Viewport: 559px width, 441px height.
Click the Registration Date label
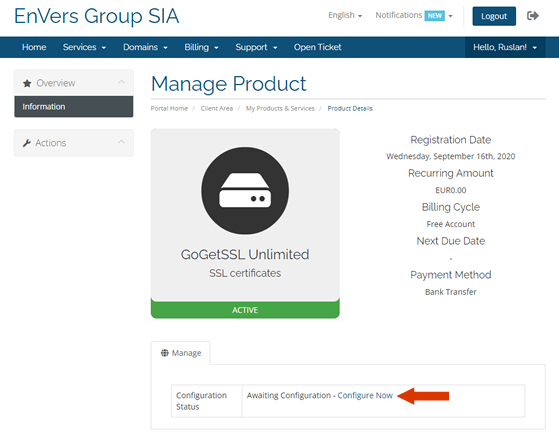click(451, 140)
